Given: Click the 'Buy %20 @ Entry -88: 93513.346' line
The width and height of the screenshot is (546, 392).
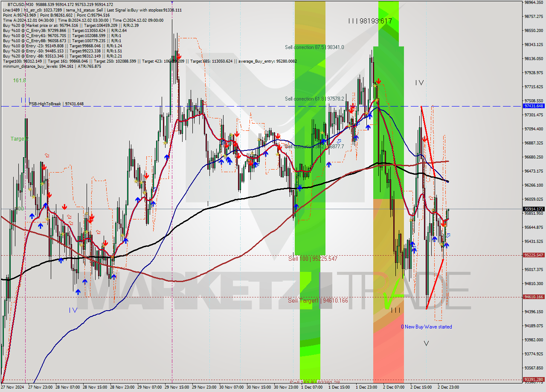Looking at the screenshot, I should point(62,56).
